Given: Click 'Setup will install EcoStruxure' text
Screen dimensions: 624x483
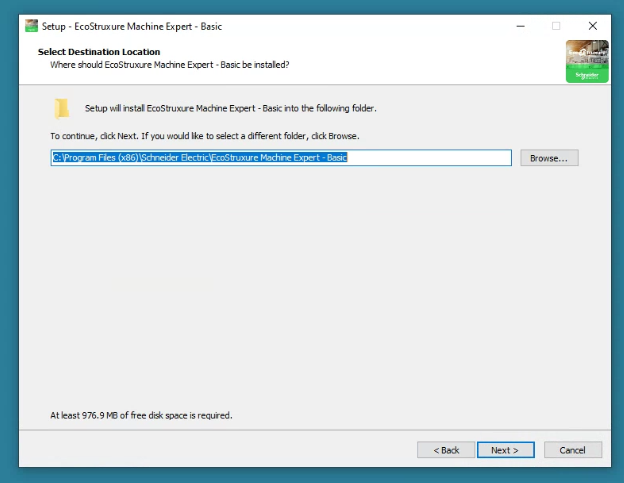Looking at the screenshot, I should click(x=230, y=108).
